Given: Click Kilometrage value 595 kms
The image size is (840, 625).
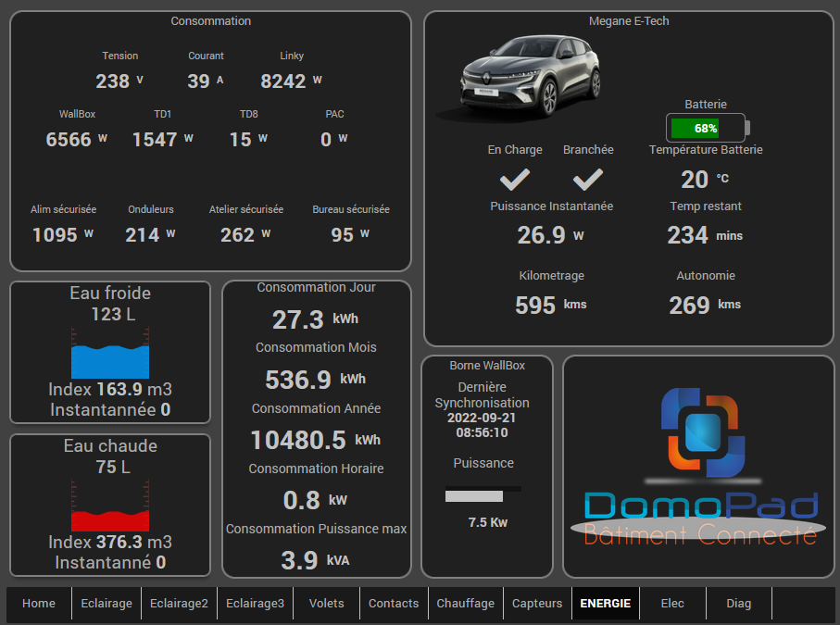Looking at the screenshot, I should pyautogui.click(x=551, y=306).
